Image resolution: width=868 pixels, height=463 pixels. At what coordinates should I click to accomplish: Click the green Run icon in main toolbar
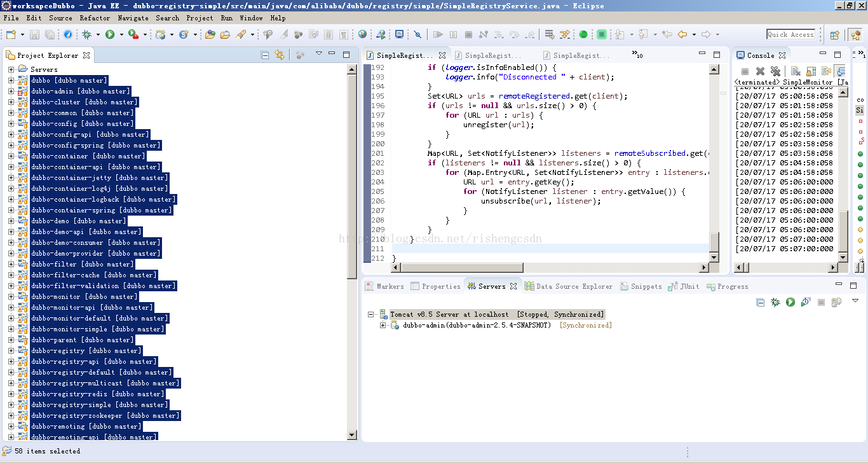(x=110, y=34)
